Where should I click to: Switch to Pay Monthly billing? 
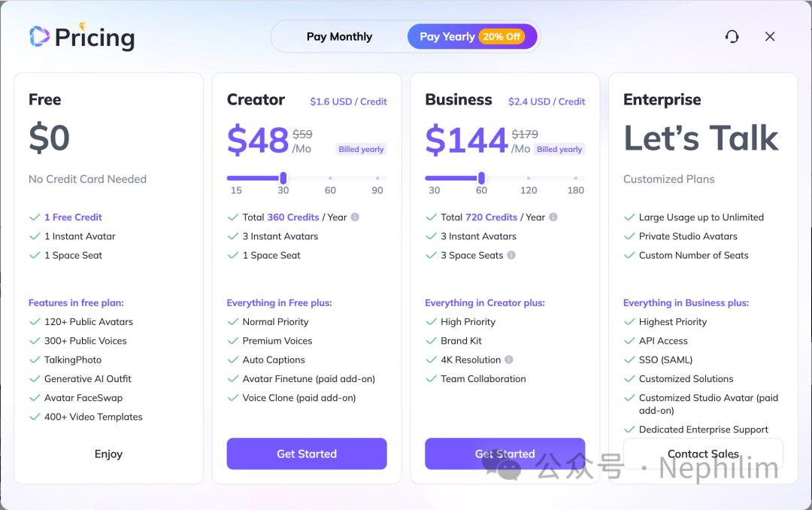(339, 37)
